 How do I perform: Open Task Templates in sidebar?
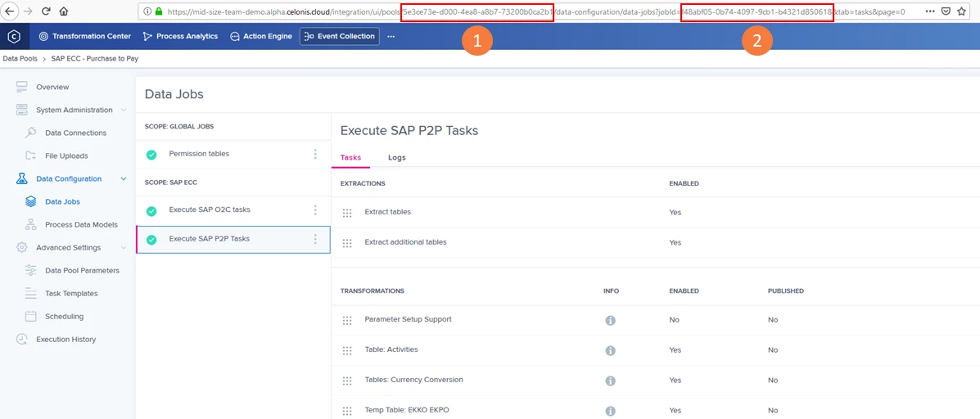pyautogui.click(x=71, y=294)
